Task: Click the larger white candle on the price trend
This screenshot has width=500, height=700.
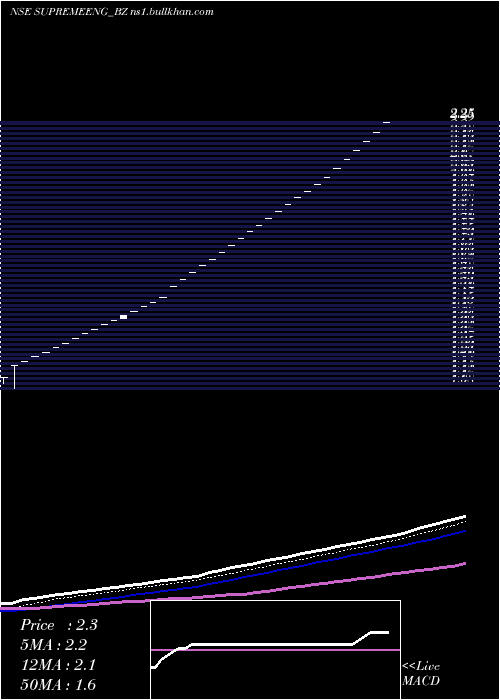Action: (x=124, y=317)
